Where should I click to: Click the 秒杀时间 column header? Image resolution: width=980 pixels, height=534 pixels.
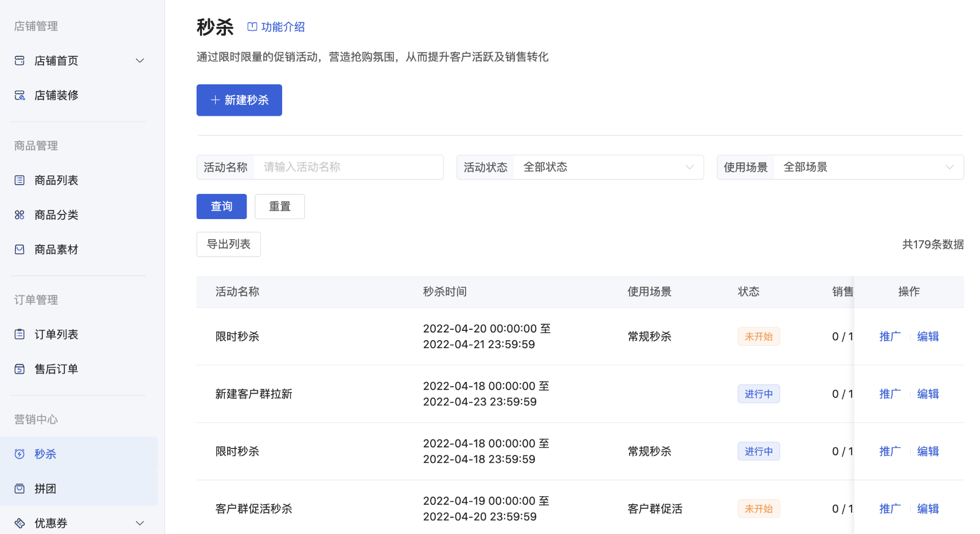click(x=445, y=292)
